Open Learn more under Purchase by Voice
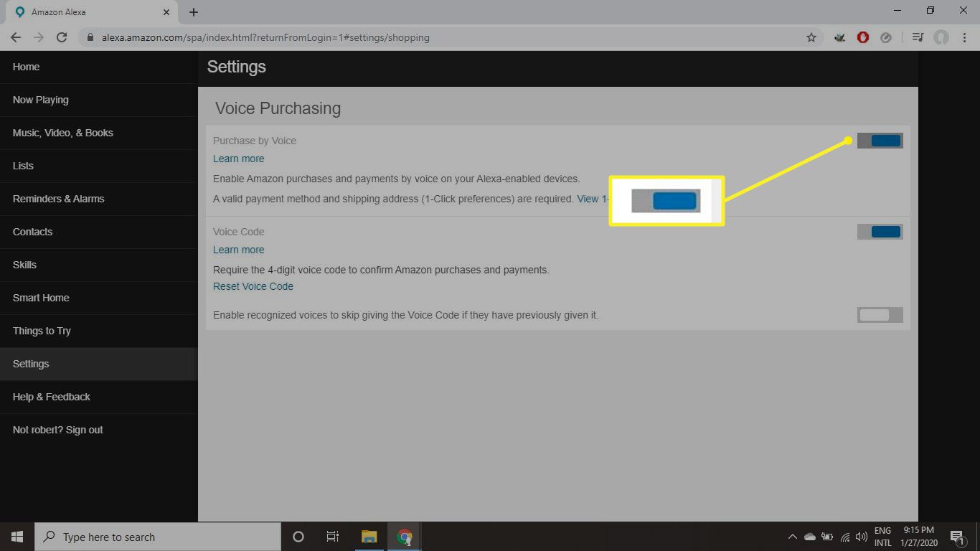Viewport: 980px width, 551px height. 238,159
